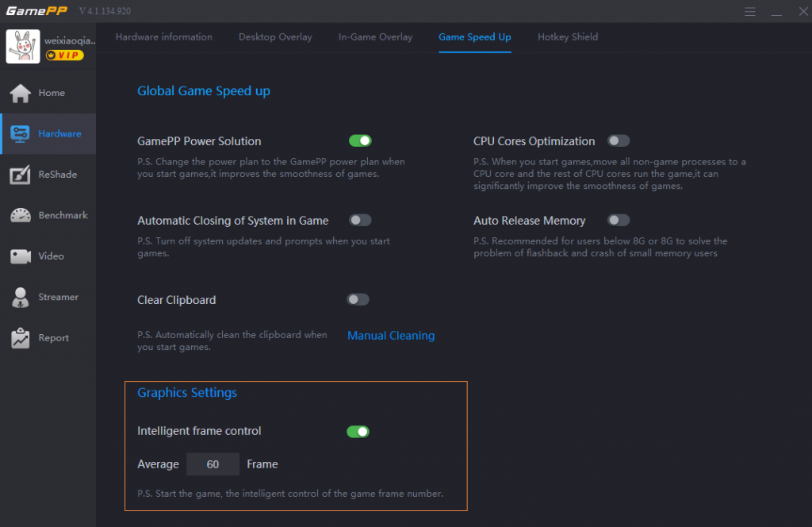Click the GamePP Power Solution label
Image resolution: width=812 pixels, height=527 pixels.
(199, 141)
